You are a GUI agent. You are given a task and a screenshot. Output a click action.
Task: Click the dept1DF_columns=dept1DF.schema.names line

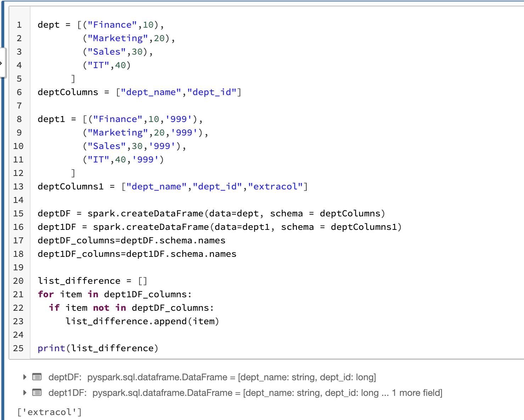(137, 254)
